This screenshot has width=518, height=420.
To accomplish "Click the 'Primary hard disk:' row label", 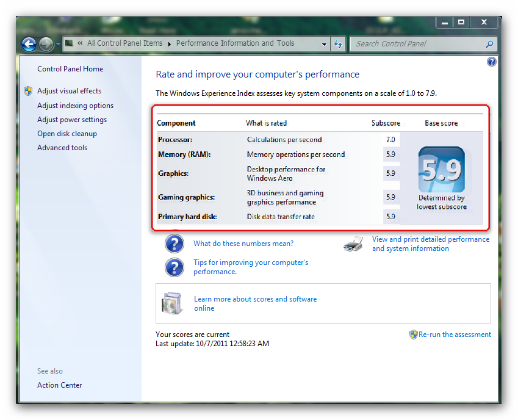I will 187,217.
